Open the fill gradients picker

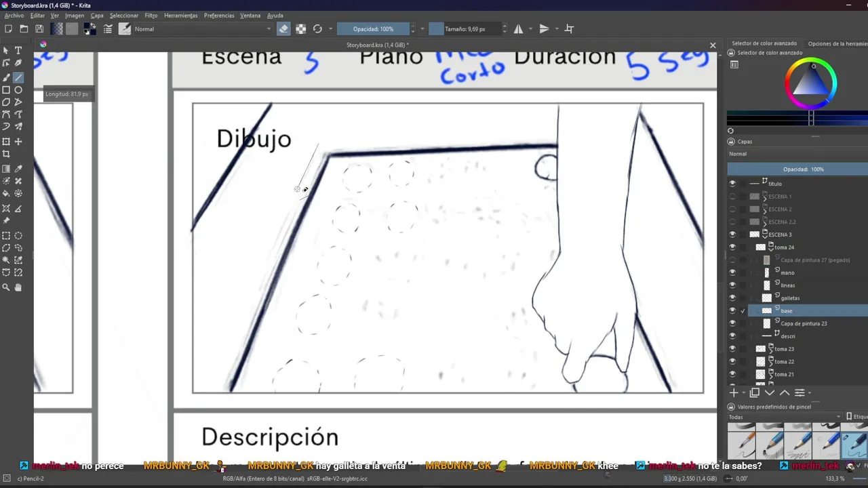click(56, 28)
